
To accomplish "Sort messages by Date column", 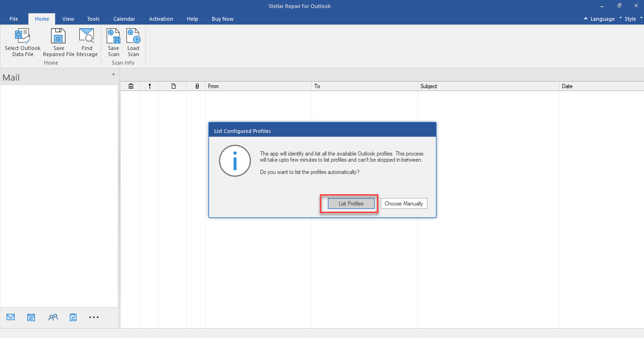I will point(602,86).
